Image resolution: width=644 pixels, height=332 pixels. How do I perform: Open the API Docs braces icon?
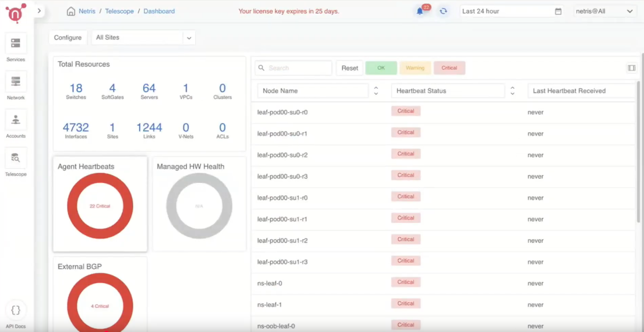pos(16,310)
